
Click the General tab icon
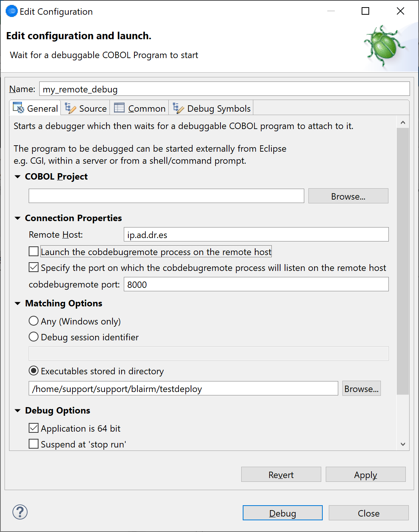pyautogui.click(x=17, y=108)
